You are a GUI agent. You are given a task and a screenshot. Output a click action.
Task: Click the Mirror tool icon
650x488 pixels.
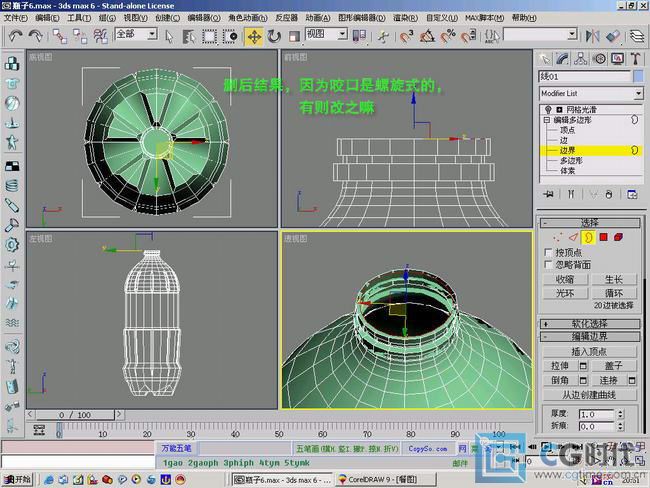click(592, 36)
